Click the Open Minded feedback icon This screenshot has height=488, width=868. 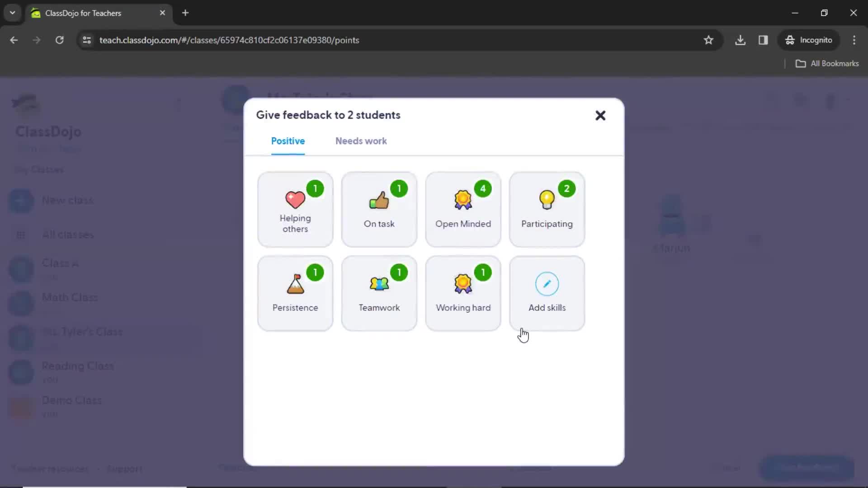[x=463, y=209]
